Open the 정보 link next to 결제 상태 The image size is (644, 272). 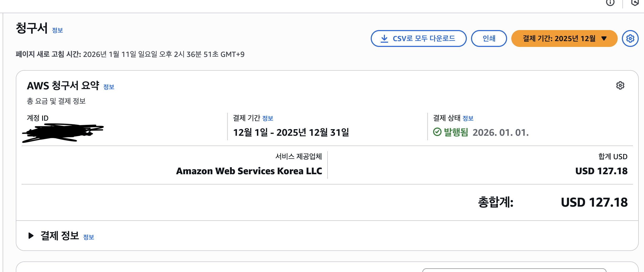tap(468, 118)
